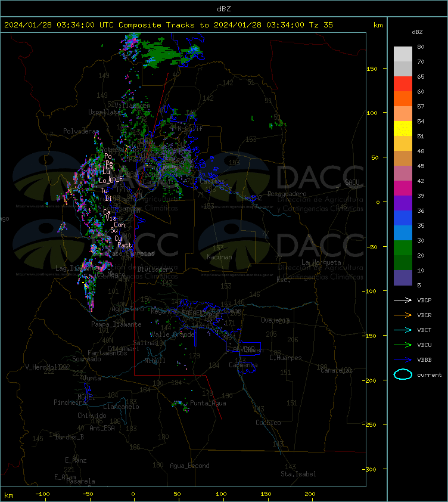Click the 'current' legend label
448x502 pixels.
pyautogui.click(x=430, y=375)
